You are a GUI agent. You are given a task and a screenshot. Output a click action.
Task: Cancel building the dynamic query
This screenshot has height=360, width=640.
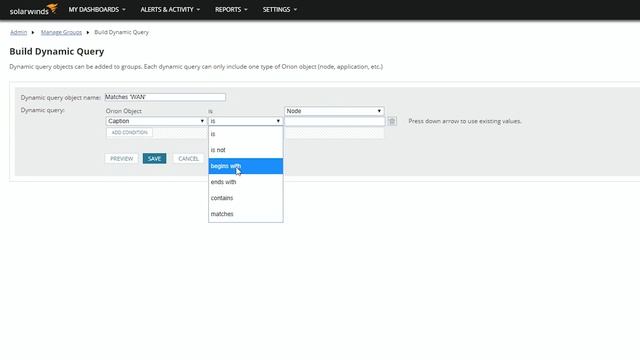coord(188,158)
